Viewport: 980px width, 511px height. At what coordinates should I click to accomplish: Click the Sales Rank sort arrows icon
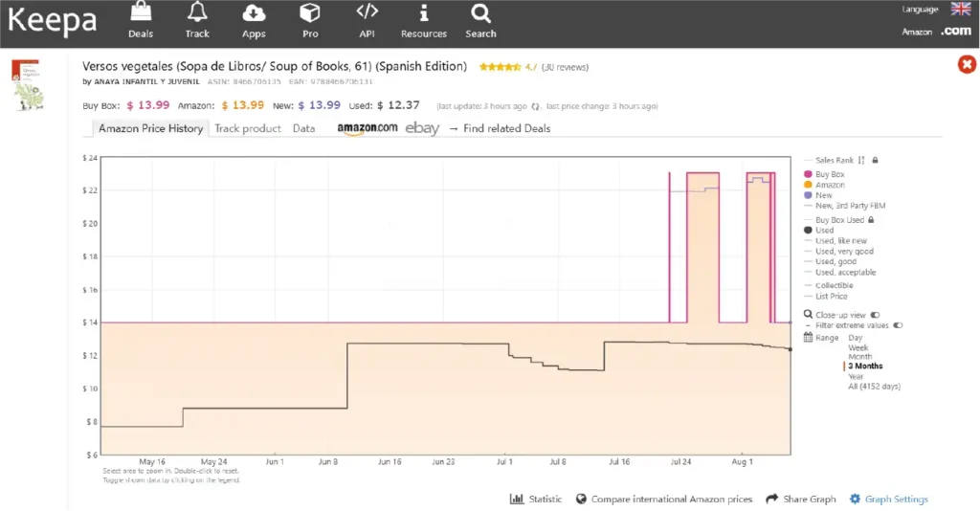861,160
